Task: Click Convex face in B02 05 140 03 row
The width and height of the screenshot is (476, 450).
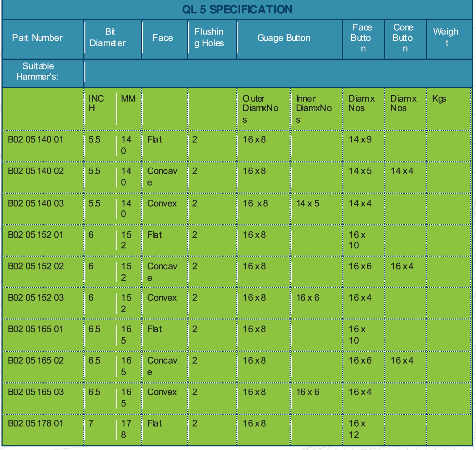Action: pyautogui.click(x=162, y=203)
